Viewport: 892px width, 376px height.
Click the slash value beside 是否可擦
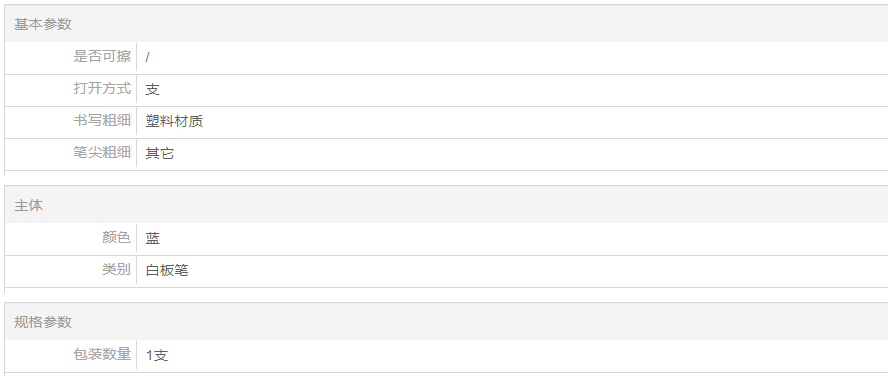(147, 58)
